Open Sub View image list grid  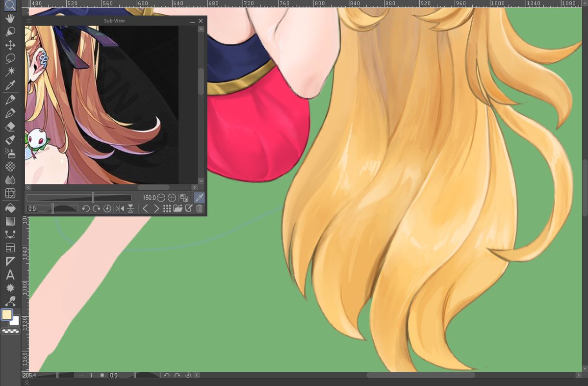[167, 208]
